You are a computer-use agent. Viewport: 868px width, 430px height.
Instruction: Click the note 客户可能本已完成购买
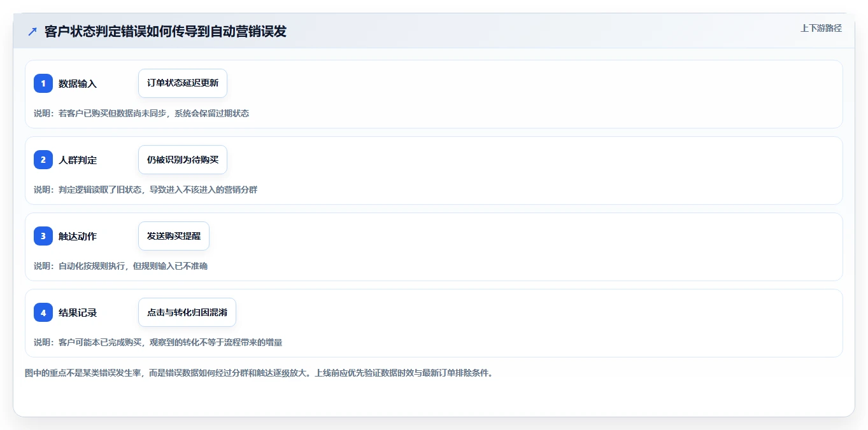point(158,342)
